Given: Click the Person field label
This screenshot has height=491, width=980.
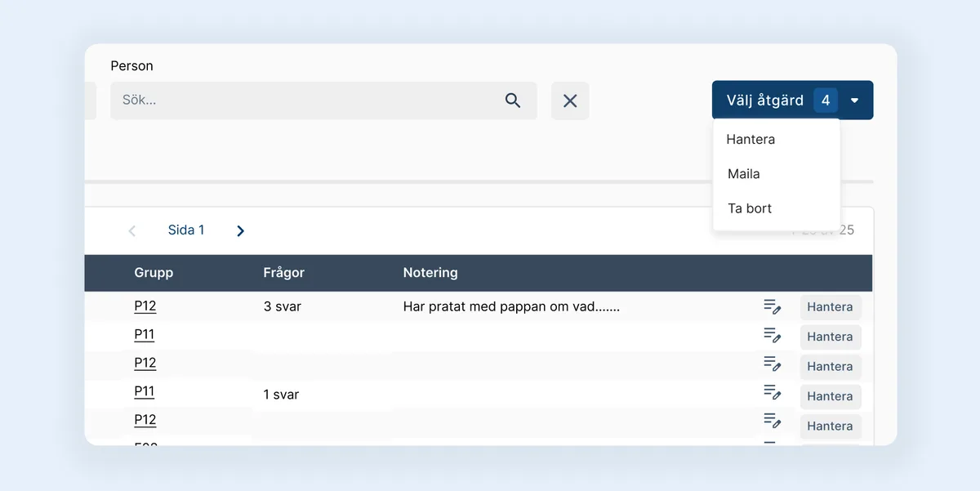Looking at the screenshot, I should click(x=131, y=66).
